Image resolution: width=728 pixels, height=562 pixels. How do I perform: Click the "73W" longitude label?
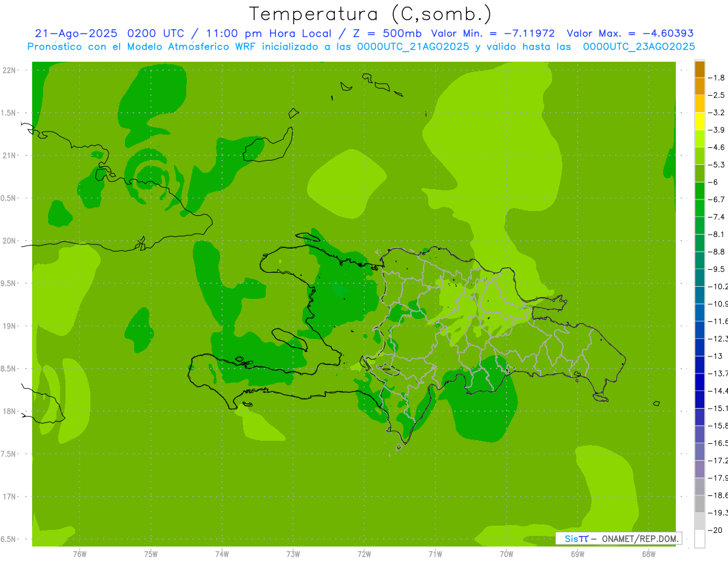(x=293, y=554)
